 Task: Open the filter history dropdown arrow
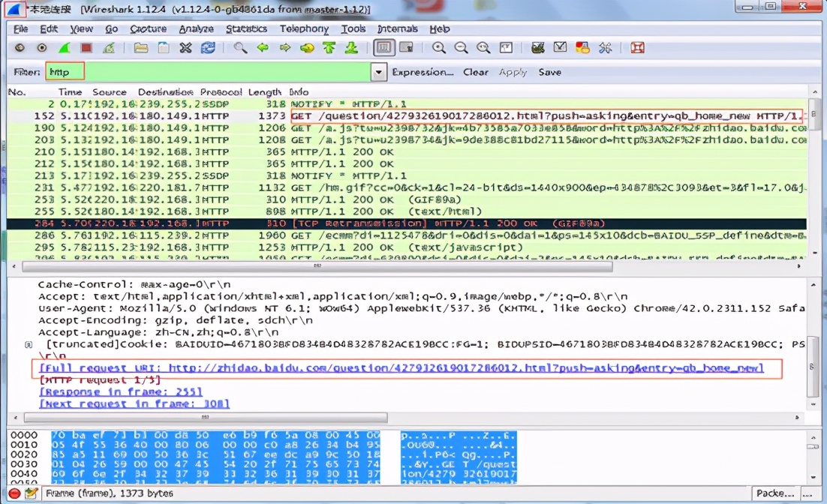coord(378,72)
